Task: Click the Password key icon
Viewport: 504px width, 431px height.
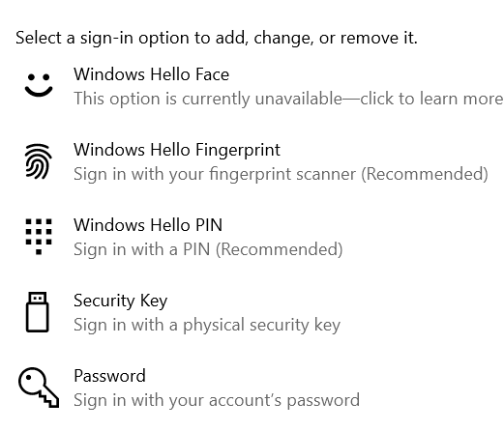Action: coord(39,388)
